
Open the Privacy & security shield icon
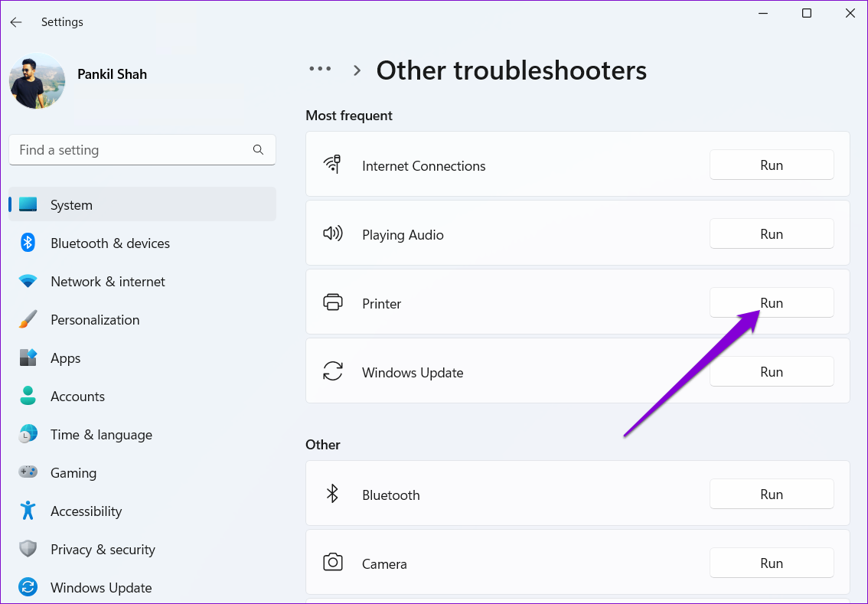(28, 549)
